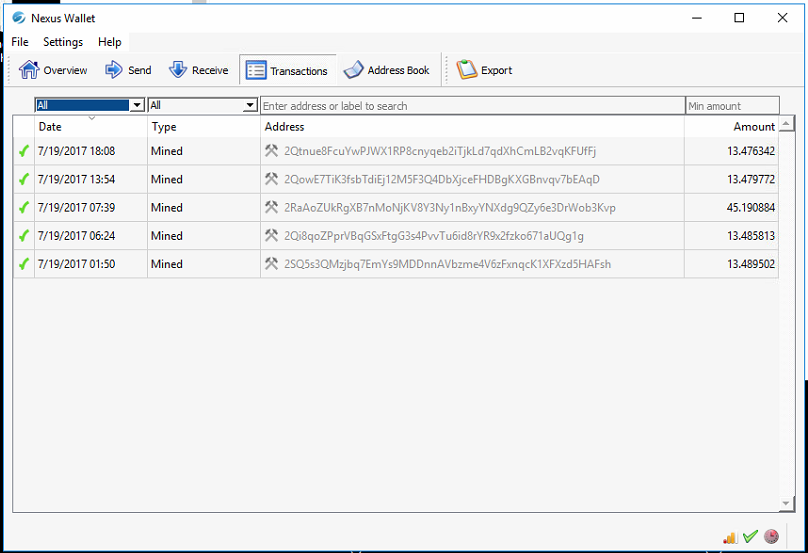Click mining pickaxe icon for 2Qi8qo address
Image resolution: width=808 pixels, height=553 pixels.
coord(272,236)
